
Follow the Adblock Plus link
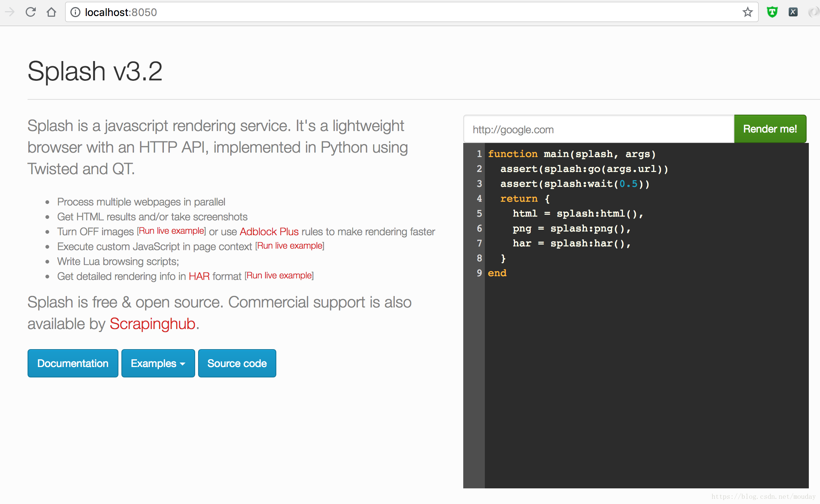269,232
